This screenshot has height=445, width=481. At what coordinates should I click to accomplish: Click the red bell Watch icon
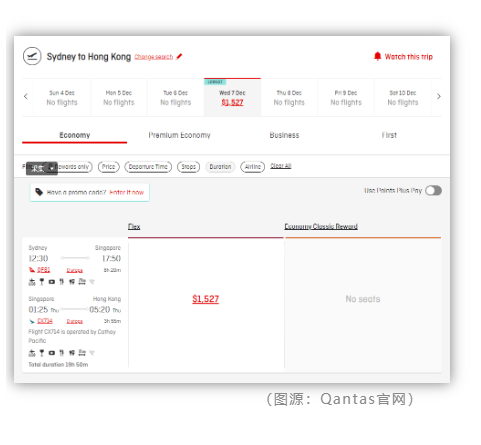(x=377, y=56)
